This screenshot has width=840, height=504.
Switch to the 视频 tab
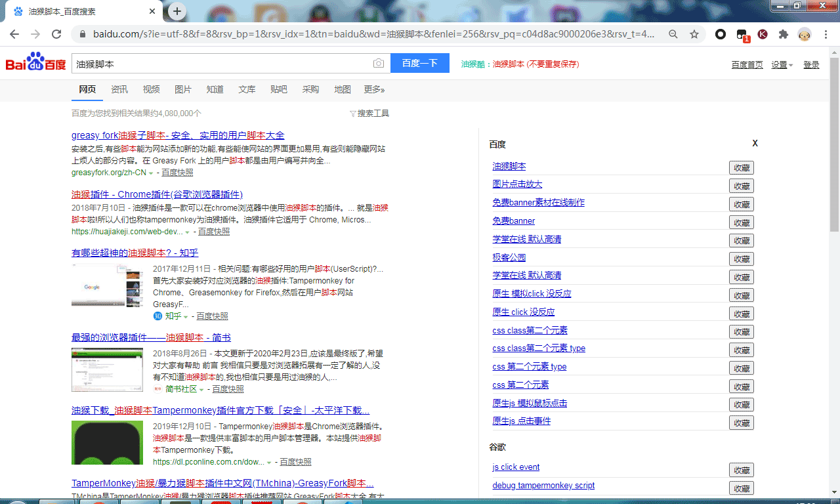(x=151, y=89)
